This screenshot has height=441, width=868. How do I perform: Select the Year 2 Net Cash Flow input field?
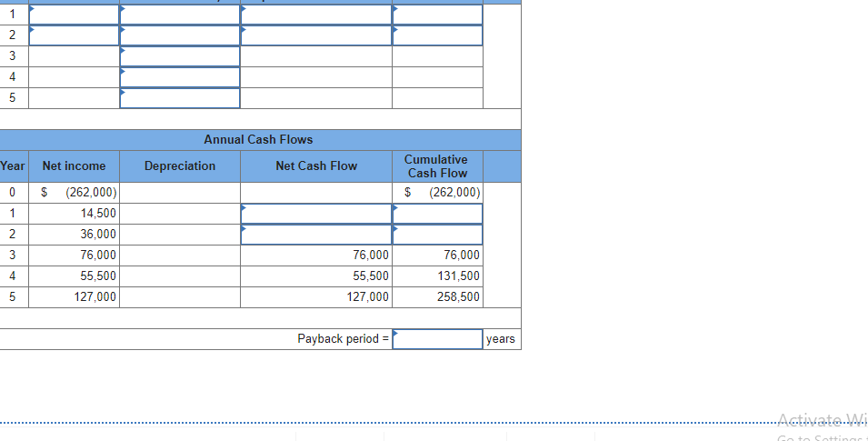tap(316, 235)
